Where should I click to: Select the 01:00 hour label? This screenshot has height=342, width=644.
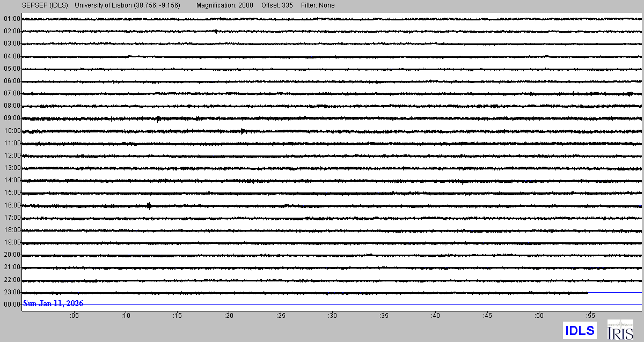[11, 19]
